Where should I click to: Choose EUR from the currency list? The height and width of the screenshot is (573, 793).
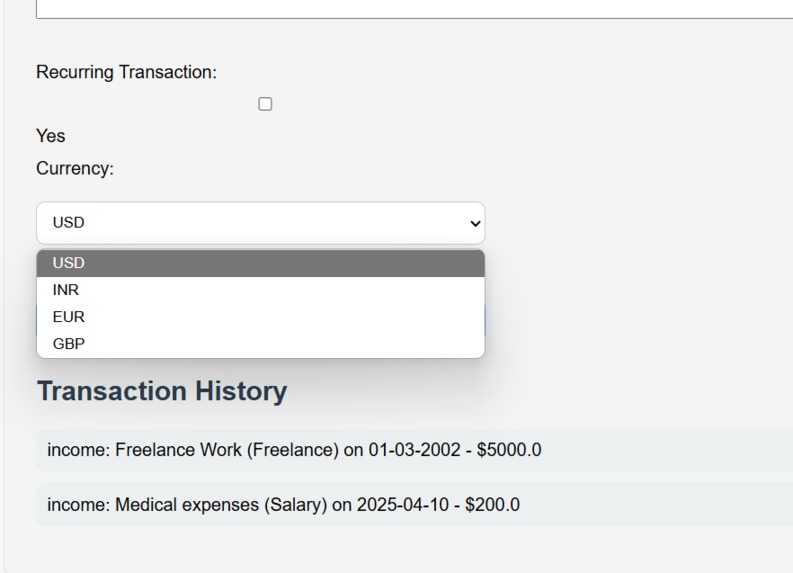[261, 317]
